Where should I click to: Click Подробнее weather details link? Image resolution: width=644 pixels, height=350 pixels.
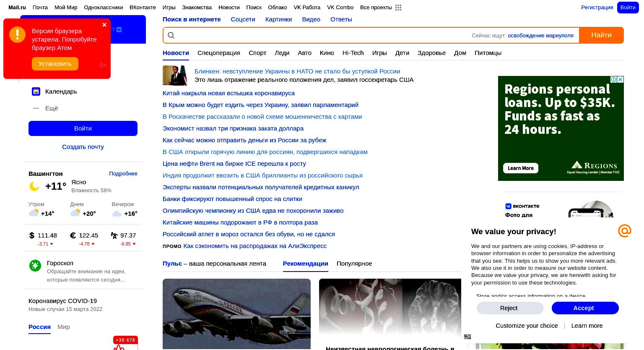pos(123,174)
